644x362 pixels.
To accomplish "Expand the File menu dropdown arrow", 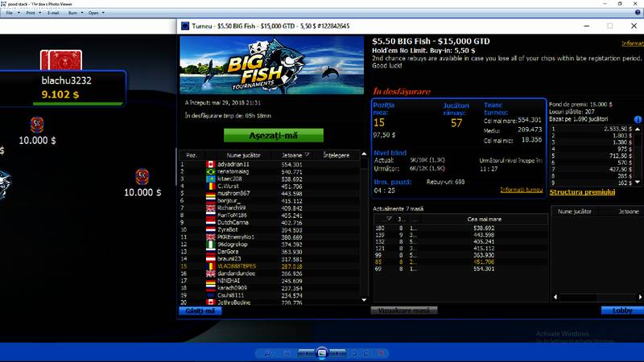I will (19, 13).
